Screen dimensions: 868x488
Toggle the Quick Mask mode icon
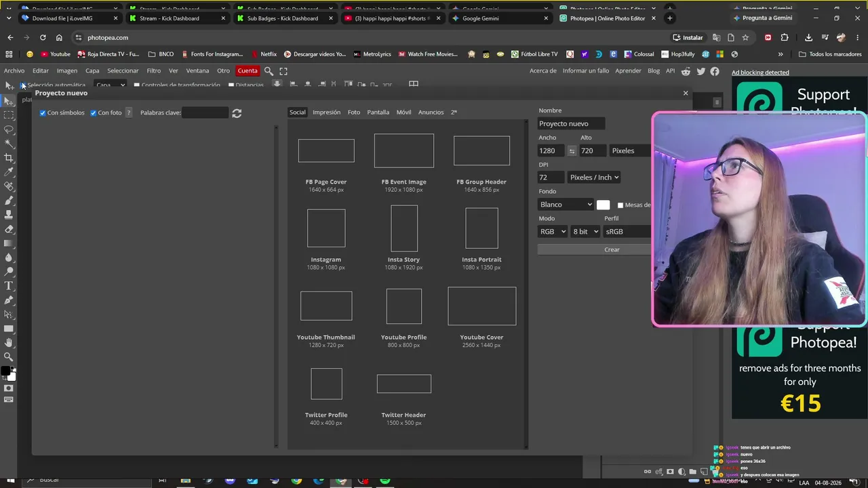[9, 388]
